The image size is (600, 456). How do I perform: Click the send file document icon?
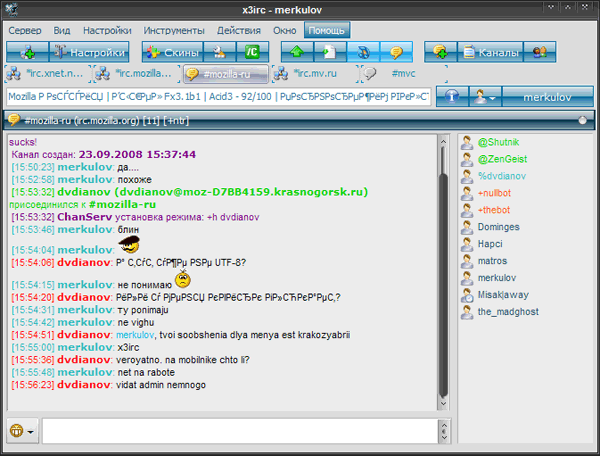pyautogui.click(x=330, y=52)
